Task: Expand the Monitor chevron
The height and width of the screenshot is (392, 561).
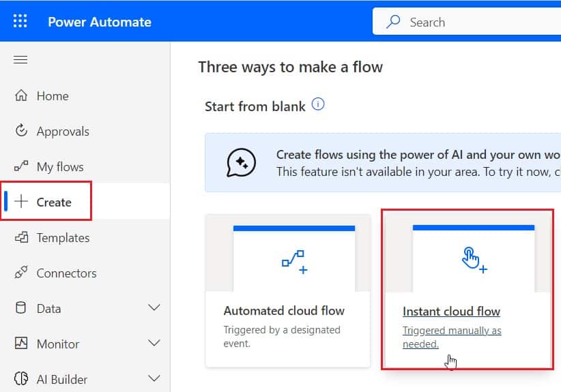Action: tap(154, 343)
